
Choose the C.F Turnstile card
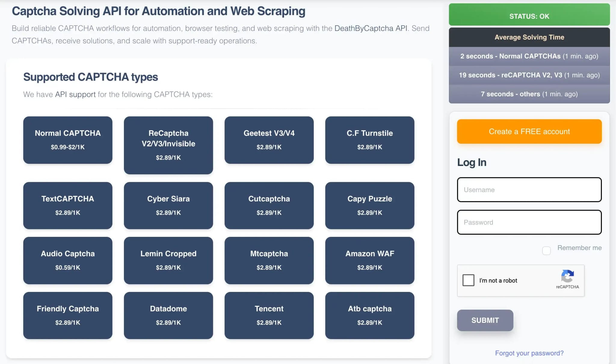click(370, 140)
